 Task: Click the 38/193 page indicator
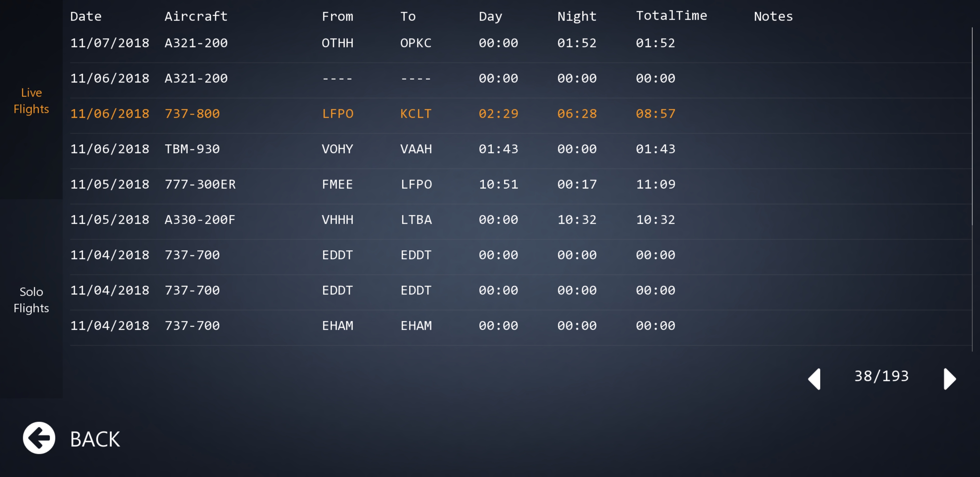881,376
